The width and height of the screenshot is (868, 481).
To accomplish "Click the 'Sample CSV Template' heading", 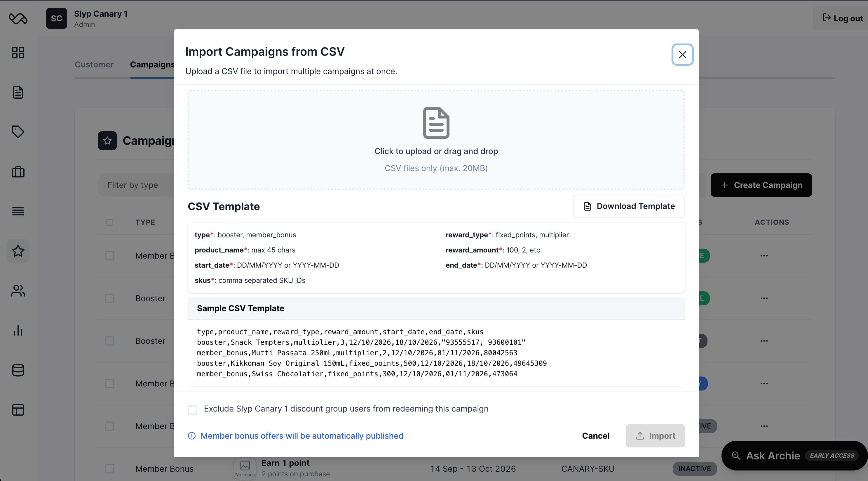I will pos(240,309).
